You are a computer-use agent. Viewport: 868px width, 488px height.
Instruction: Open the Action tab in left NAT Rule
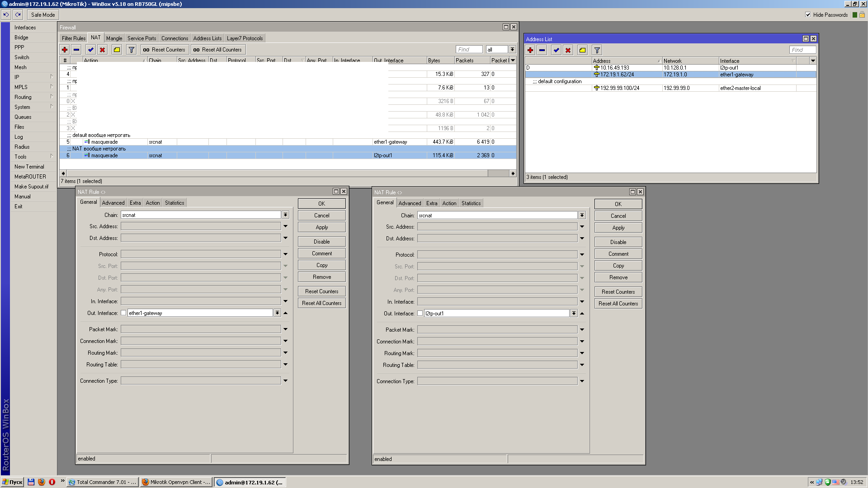point(152,203)
